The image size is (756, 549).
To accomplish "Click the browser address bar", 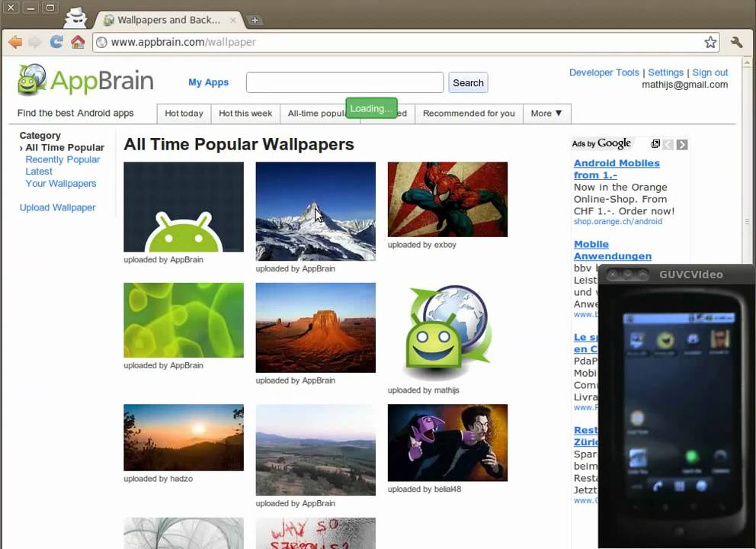I will click(x=405, y=42).
